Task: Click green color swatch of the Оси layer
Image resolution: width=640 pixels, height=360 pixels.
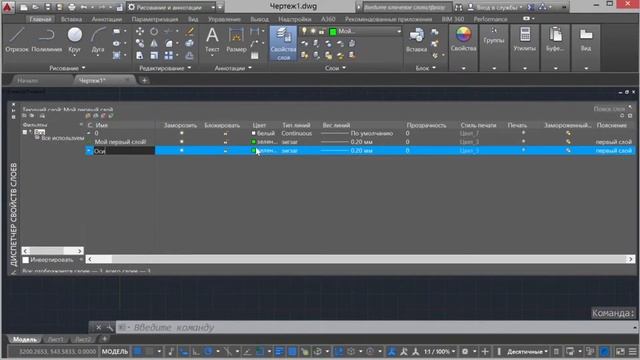Action: point(253,151)
